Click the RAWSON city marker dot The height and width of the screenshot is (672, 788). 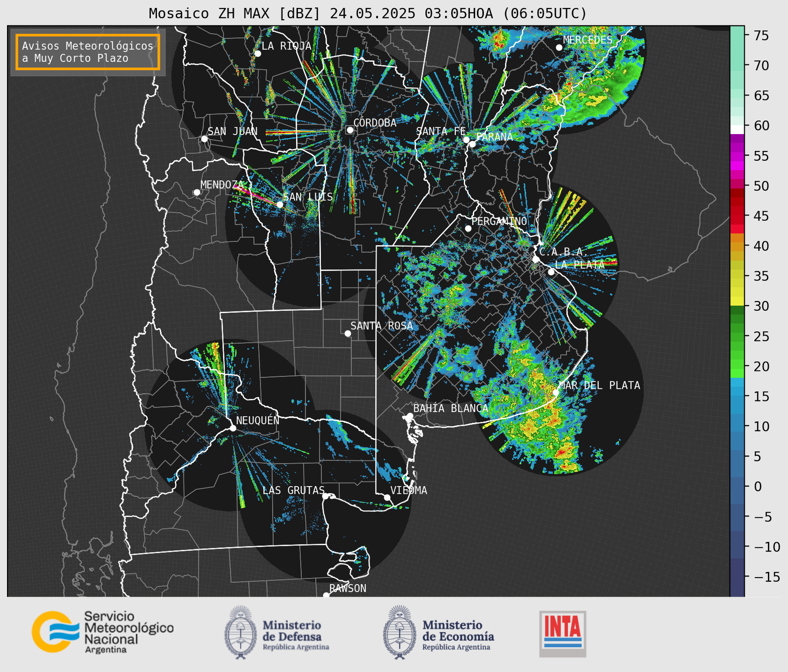point(326,595)
